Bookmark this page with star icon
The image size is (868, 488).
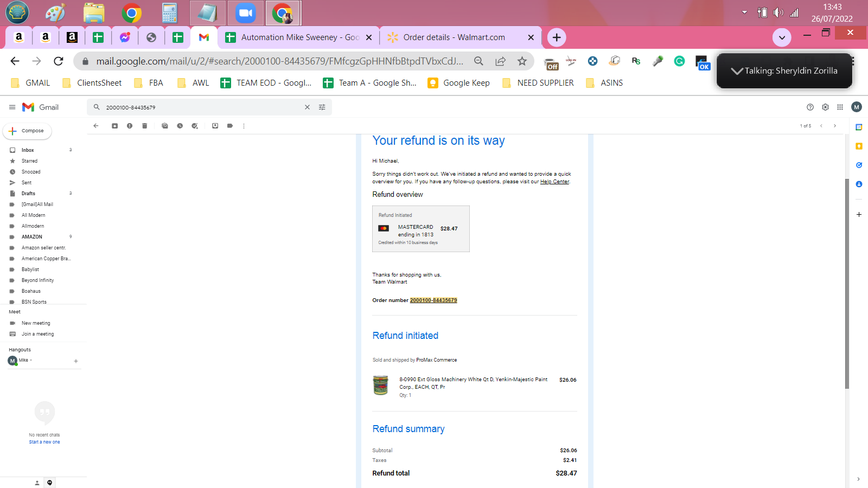click(522, 61)
